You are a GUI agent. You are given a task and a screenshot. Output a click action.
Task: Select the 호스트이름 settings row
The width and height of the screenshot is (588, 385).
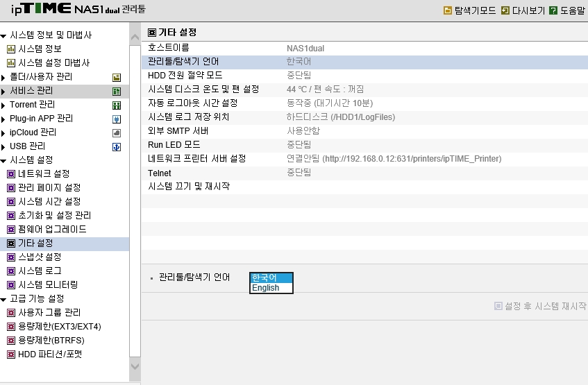364,49
